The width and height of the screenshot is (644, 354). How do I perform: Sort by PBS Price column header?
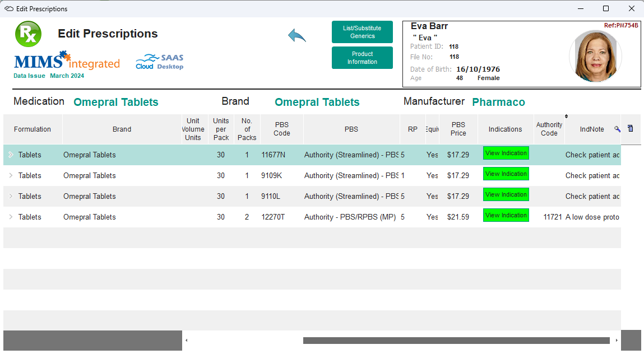[458, 129]
